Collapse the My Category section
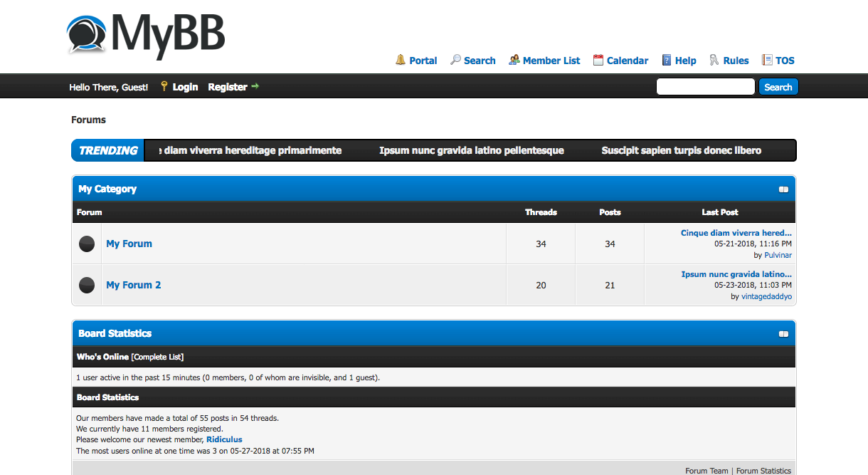The width and height of the screenshot is (868, 475). click(783, 189)
